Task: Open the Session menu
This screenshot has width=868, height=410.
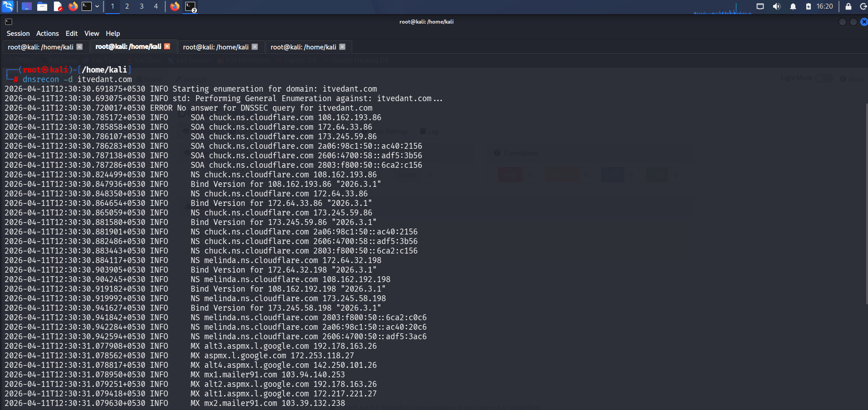Action: [18, 34]
